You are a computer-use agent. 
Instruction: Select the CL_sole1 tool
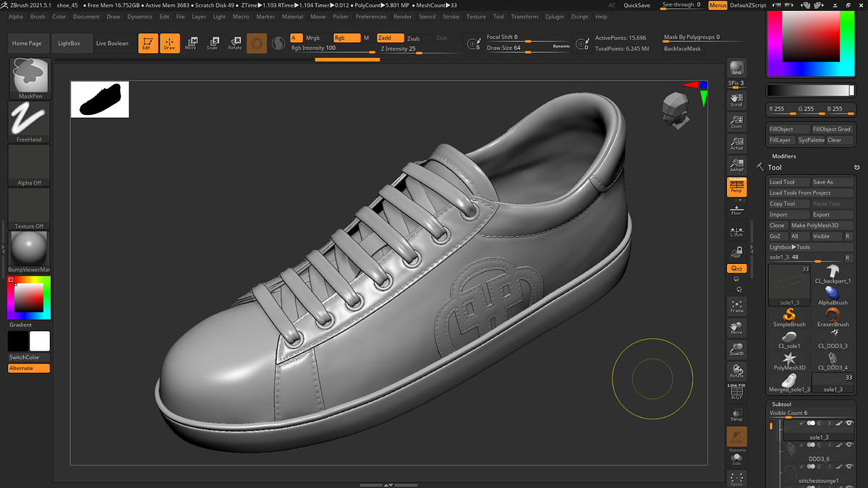(789, 339)
